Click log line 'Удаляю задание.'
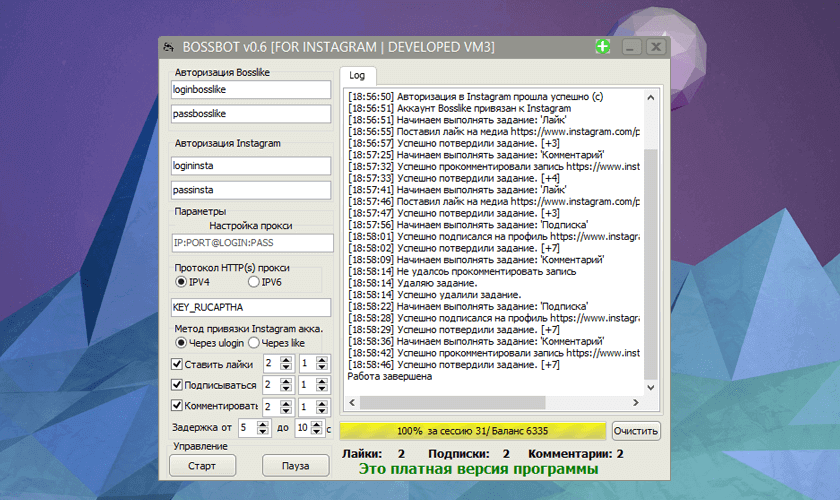Screen dimensions: 840x500 click(x=412, y=283)
